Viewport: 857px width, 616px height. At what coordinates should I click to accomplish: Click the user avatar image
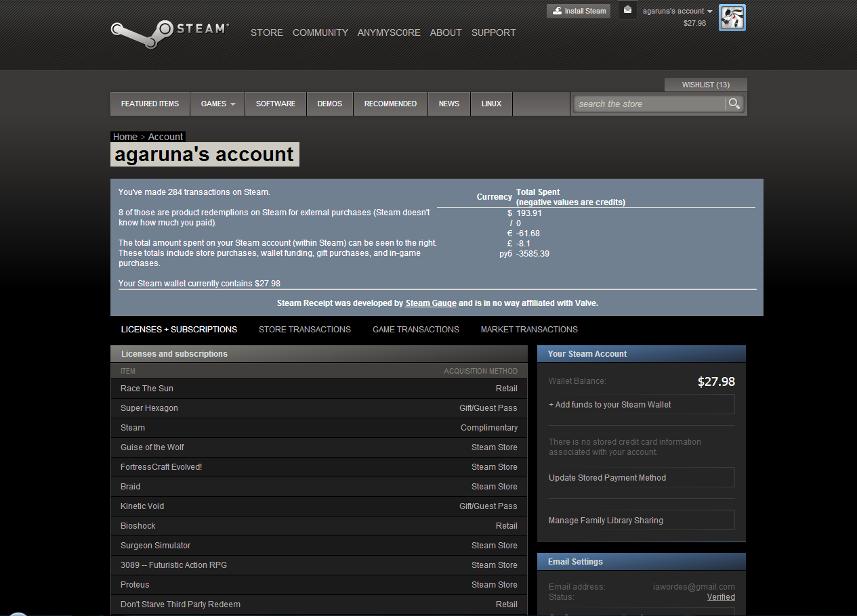(732, 18)
